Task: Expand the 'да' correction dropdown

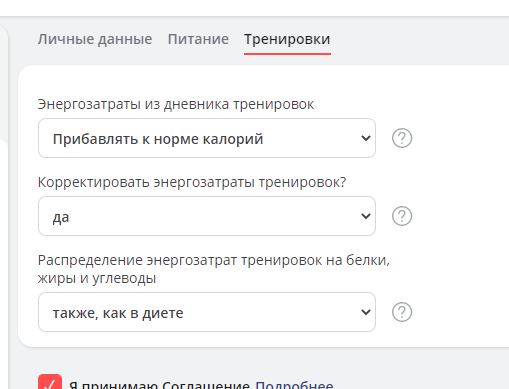Action: (x=207, y=216)
